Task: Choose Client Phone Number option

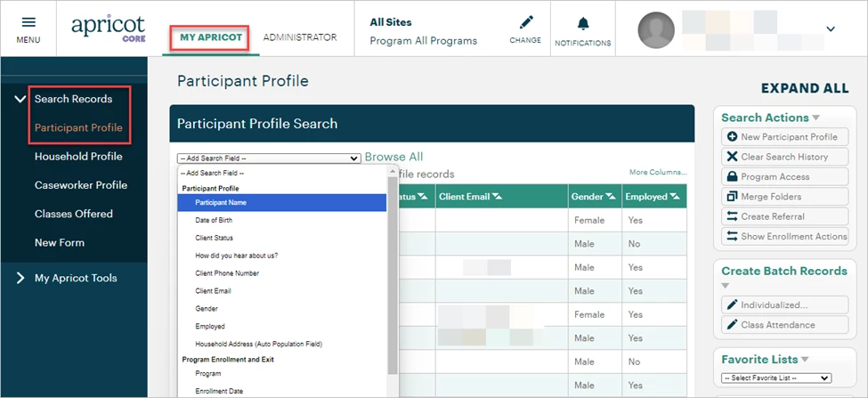Action: (282, 273)
